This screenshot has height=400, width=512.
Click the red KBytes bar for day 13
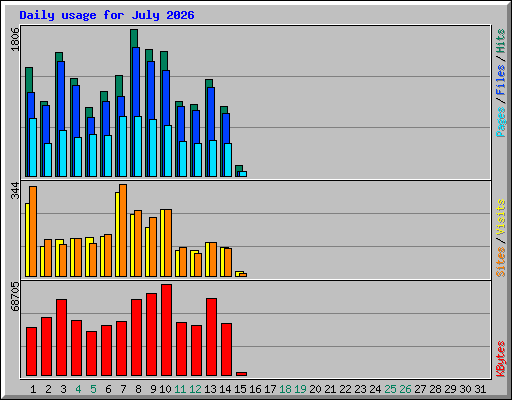click(x=211, y=337)
